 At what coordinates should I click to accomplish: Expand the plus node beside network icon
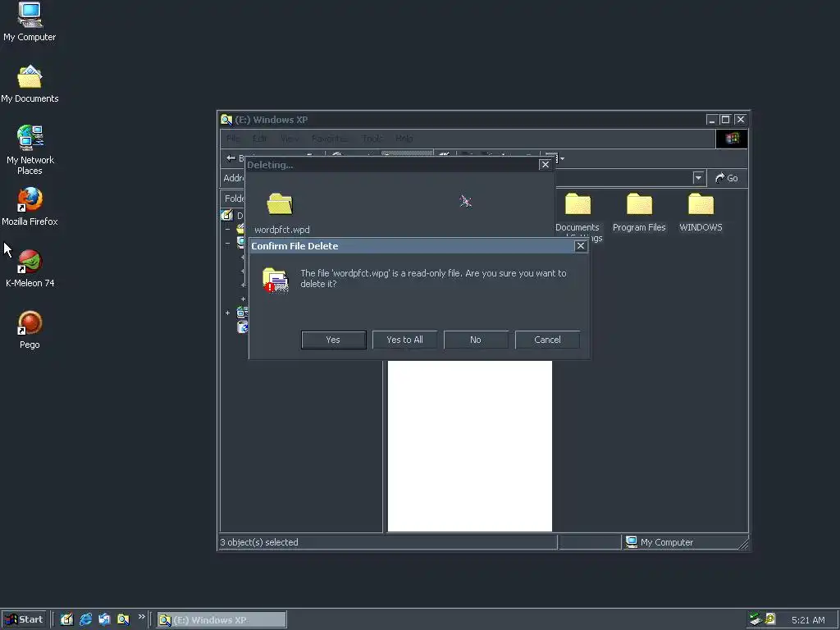tap(228, 313)
